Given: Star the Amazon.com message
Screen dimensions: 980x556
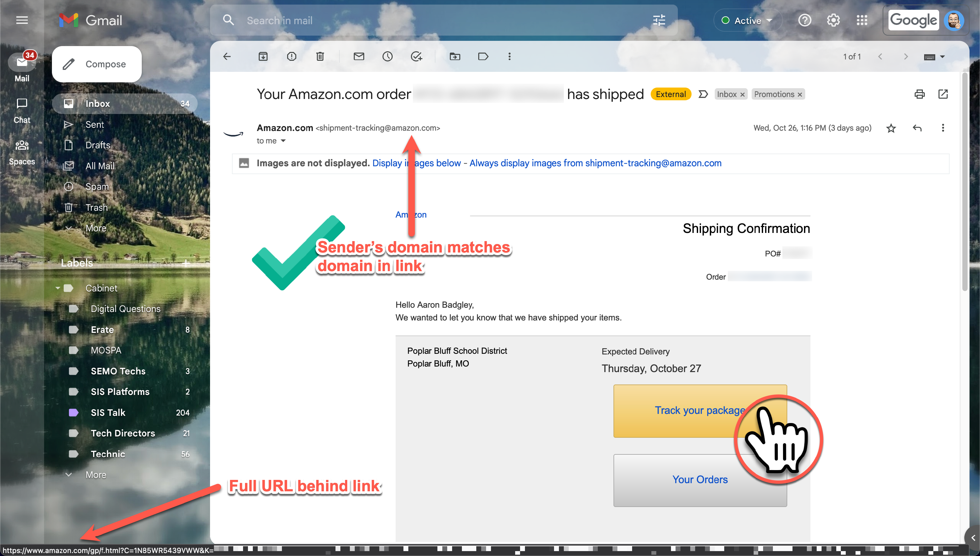Looking at the screenshot, I should (891, 128).
